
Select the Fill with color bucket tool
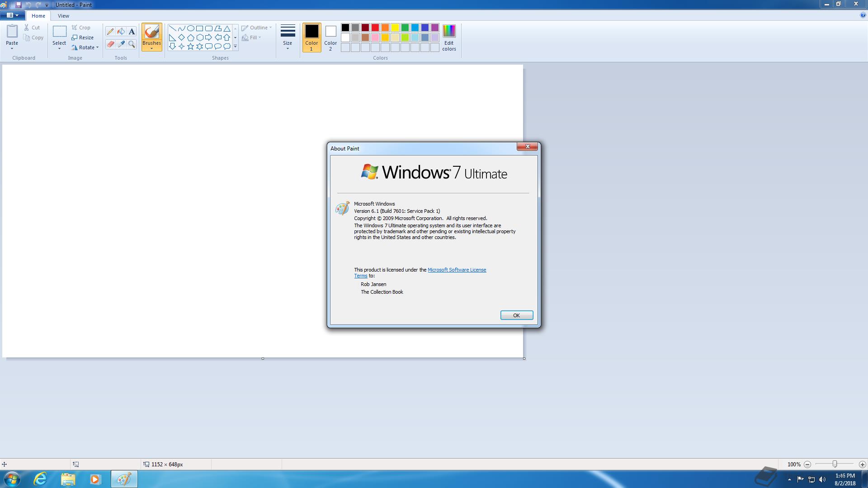(x=121, y=32)
